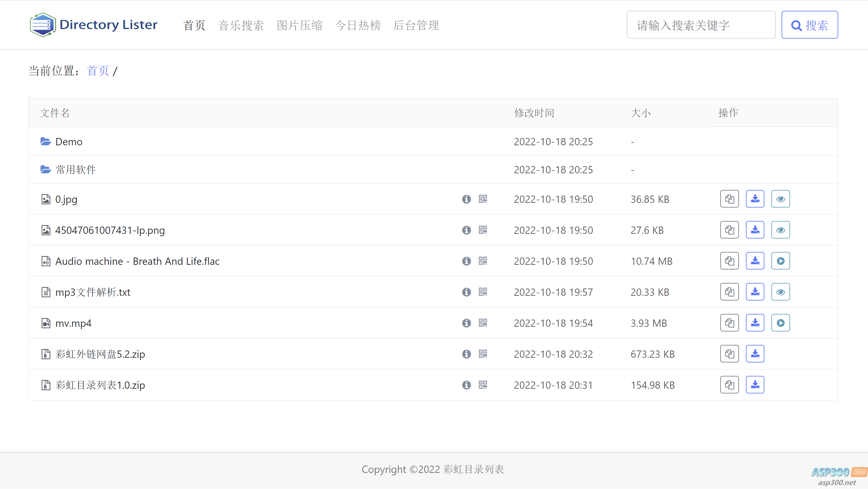Open 今日热榜 page
This screenshot has width=868, height=489.
tap(358, 25)
